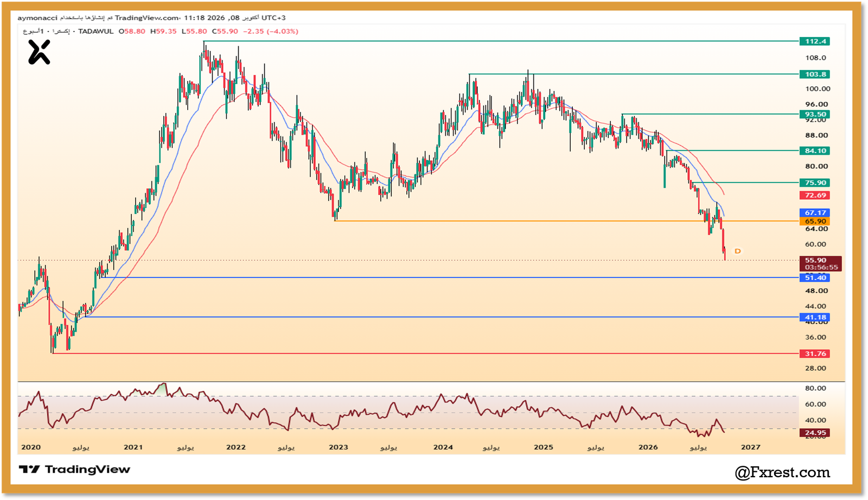Screen dimensions: 868x500
Task: Click the 2023 year label on the time axis
Action: (339, 447)
